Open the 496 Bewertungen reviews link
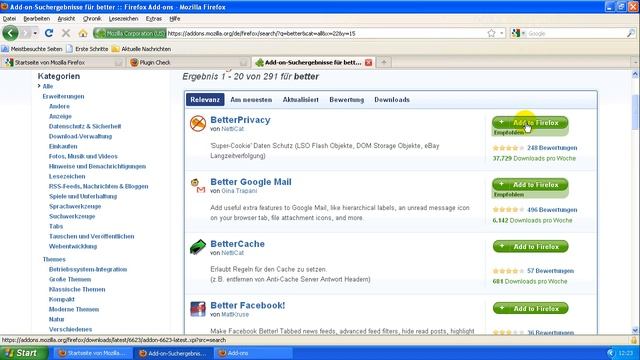The height and width of the screenshot is (360, 640). [552, 210]
